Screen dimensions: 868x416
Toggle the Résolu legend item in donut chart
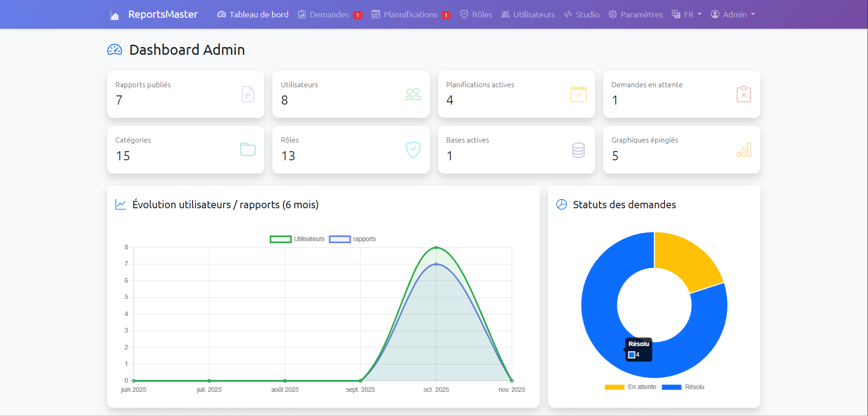(x=683, y=387)
